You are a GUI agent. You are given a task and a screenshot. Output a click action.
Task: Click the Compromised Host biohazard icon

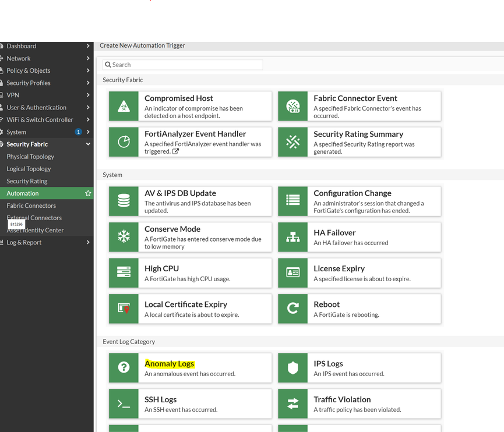point(124,106)
